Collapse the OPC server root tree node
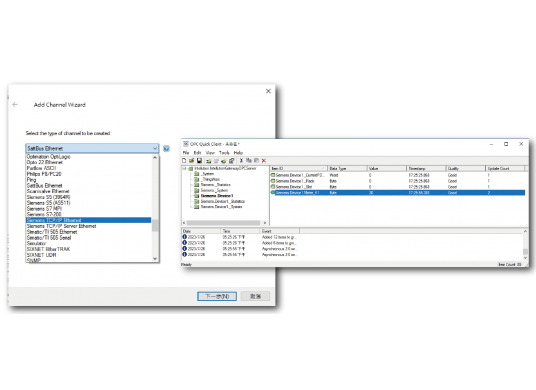This screenshot has width=536, height=390. 185,169
